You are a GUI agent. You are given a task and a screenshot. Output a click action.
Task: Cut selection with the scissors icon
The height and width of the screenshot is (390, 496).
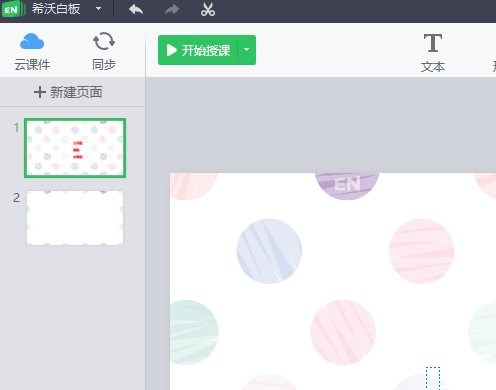(x=208, y=9)
